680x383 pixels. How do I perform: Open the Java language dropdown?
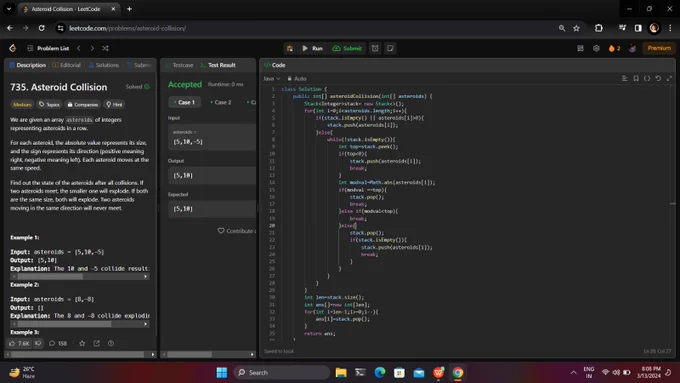(x=272, y=79)
